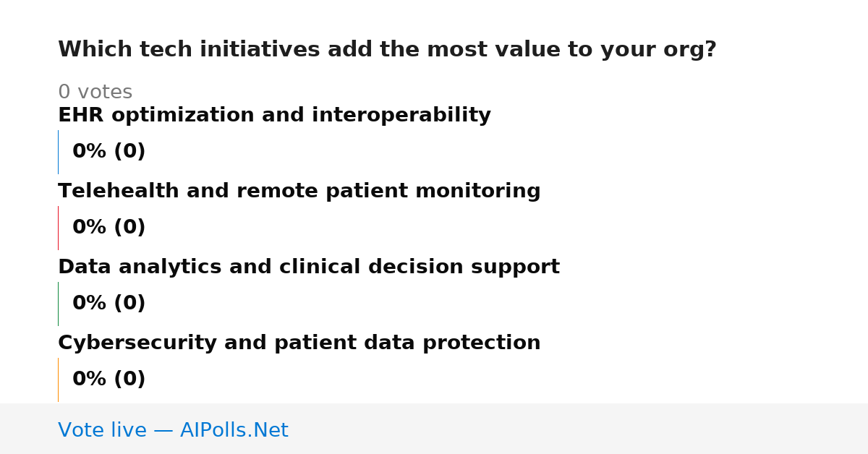Select Data analytics and clinical decision support
The image size is (868, 454).
[x=309, y=267]
